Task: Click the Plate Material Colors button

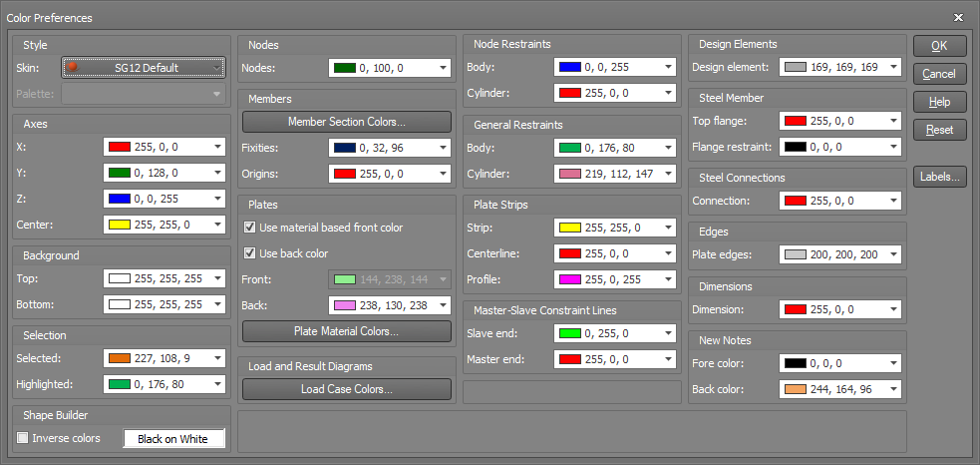Action: [x=347, y=331]
